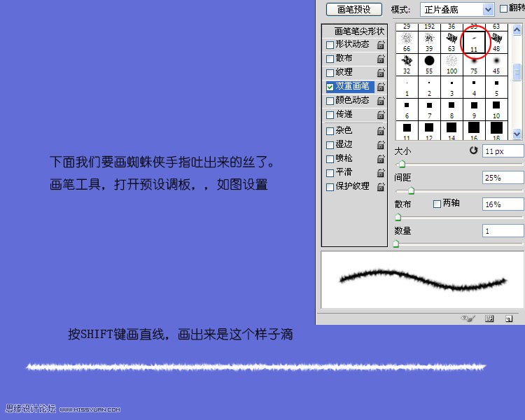Click the brush list scroll-down arrow

coord(517,134)
